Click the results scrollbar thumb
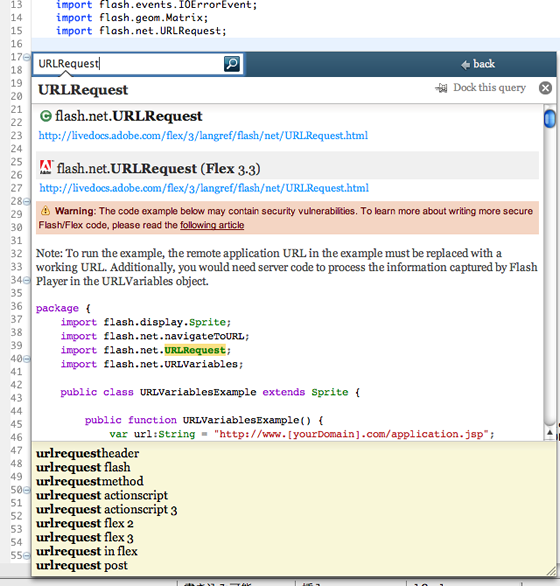The width and height of the screenshot is (560, 586). click(x=550, y=119)
